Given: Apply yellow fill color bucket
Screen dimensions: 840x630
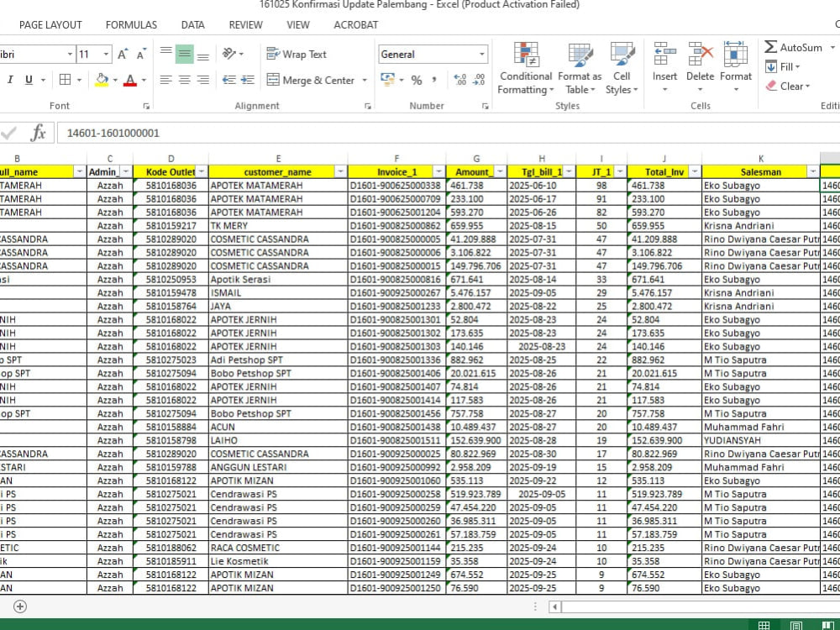Looking at the screenshot, I should click(x=102, y=80).
